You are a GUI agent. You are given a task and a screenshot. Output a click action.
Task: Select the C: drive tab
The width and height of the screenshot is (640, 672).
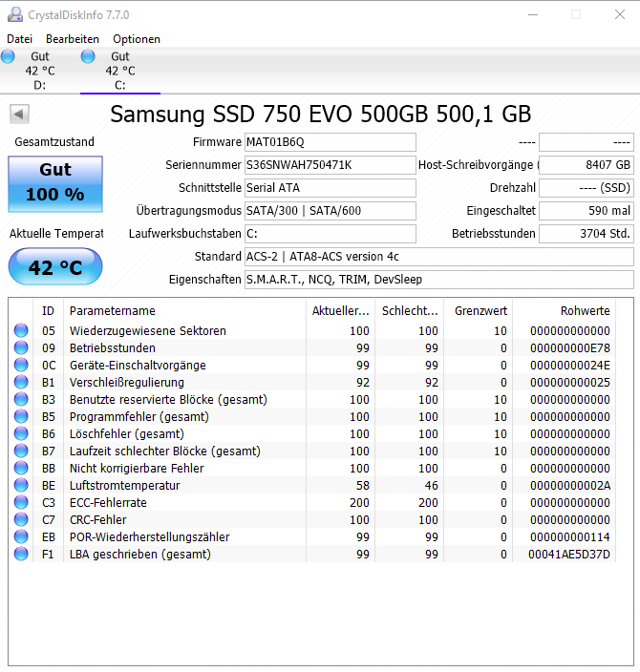[x=120, y=71]
